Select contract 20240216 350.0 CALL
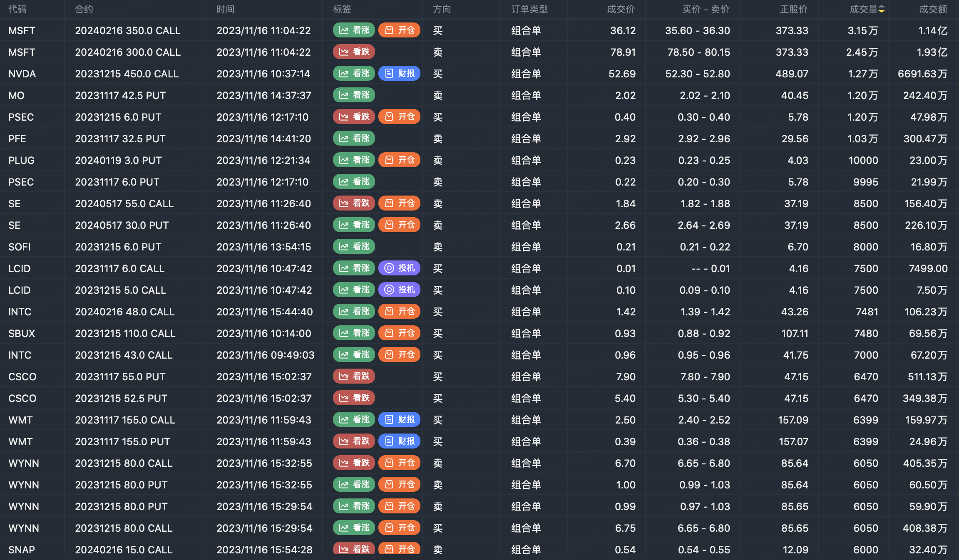Viewport: 959px width, 560px height. click(x=128, y=30)
